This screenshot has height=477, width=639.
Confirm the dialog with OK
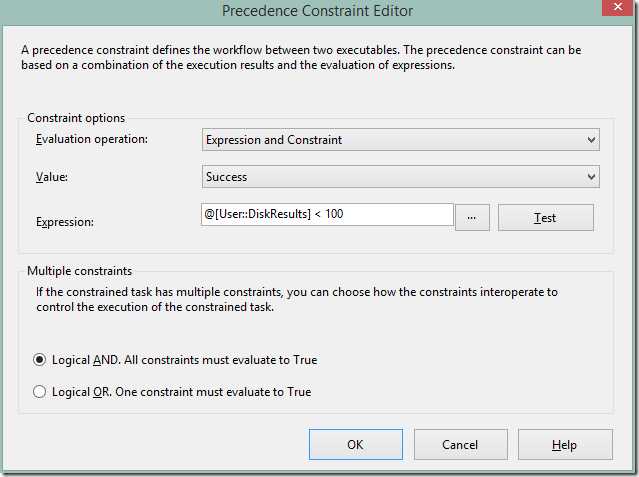(355, 444)
